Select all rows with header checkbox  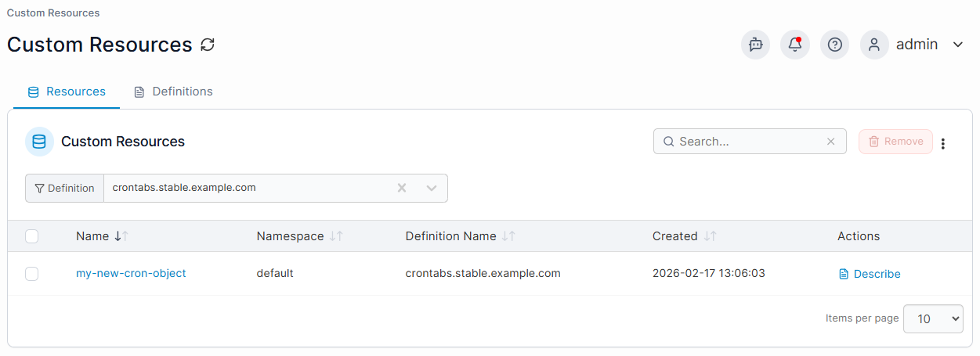coord(31,236)
